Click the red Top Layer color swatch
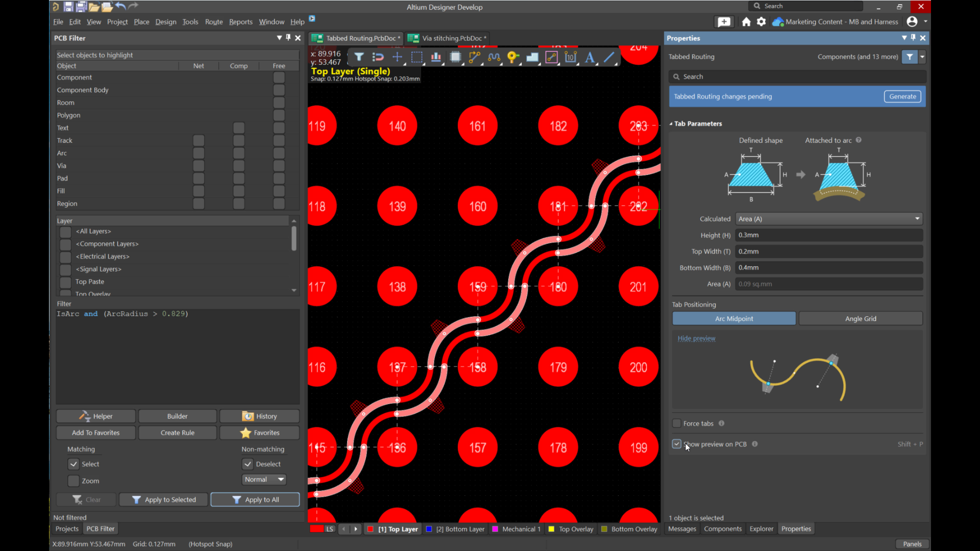 pos(370,529)
